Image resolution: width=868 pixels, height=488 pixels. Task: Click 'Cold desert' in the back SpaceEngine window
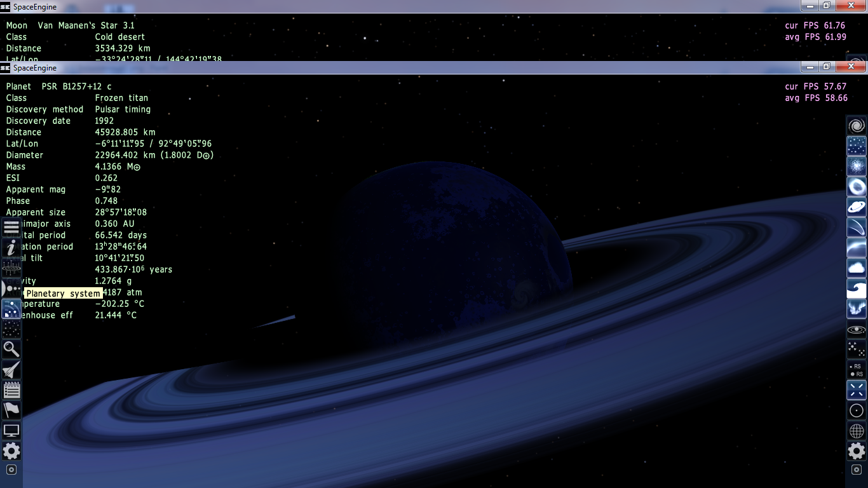(120, 37)
